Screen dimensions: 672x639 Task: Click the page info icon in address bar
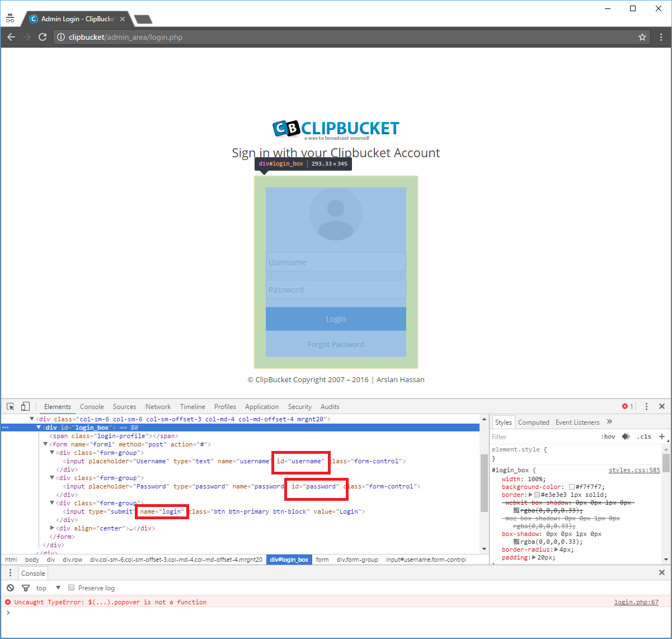pyautogui.click(x=61, y=37)
